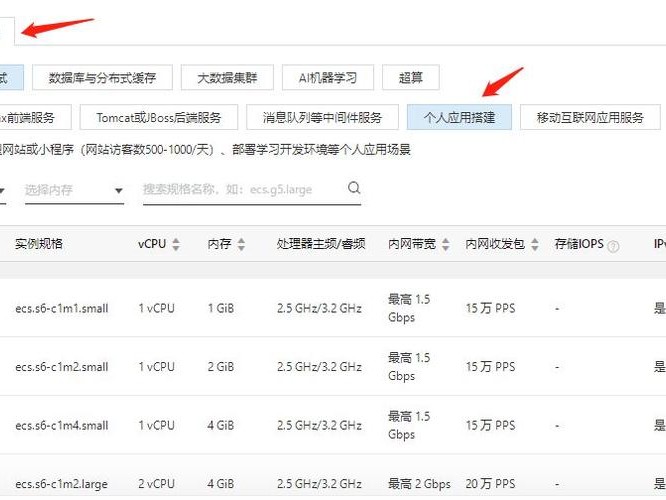Click the 实例规格 column header
This screenshot has width=666, height=500.
(39, 244)
